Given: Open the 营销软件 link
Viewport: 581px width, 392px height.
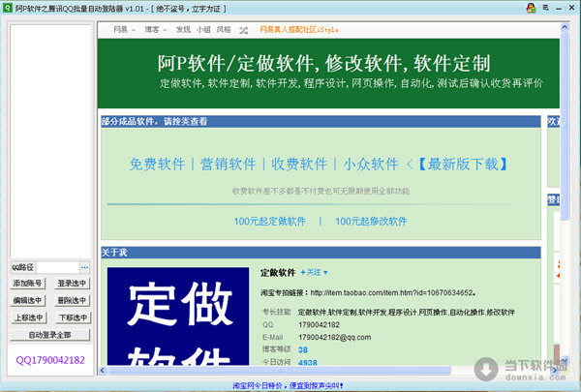Looking at the screenshot, I should coord(229,164).
